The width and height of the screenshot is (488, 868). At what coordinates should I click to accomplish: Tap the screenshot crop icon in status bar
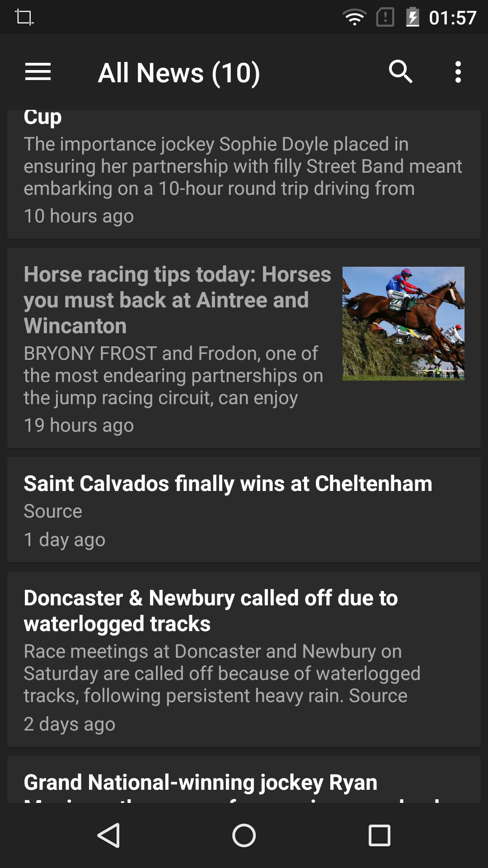coord(24,18)
